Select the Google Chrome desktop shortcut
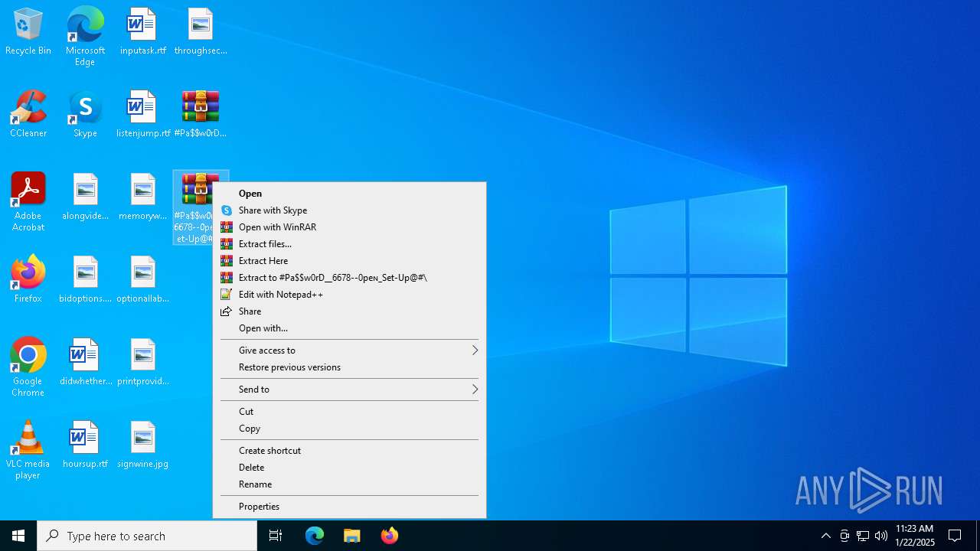Viewport: 980px width, 551px height. click(28, 367)
